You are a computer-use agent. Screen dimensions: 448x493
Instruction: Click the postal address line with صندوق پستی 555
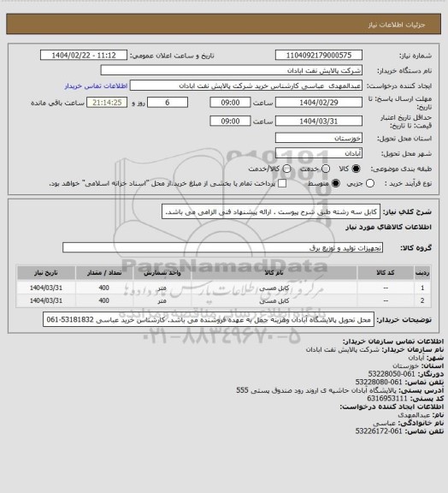tap(339, 390)
